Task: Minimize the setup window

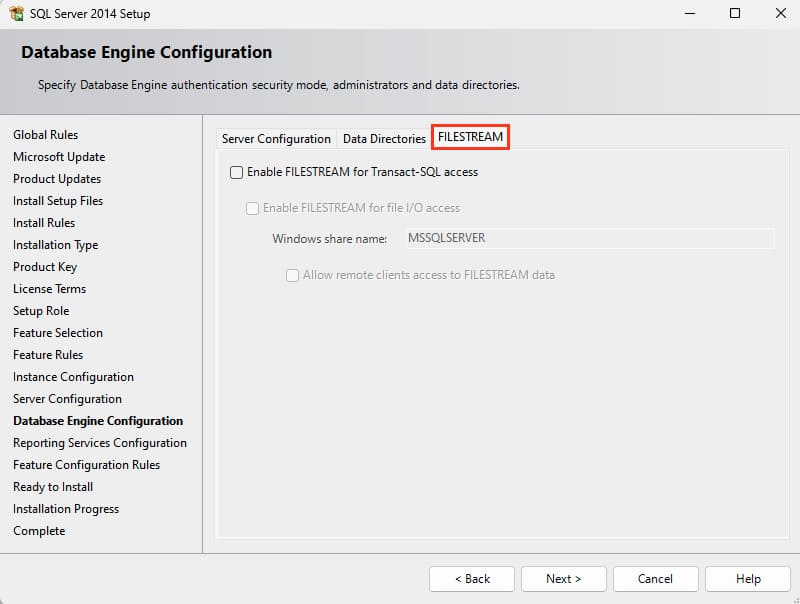Action: click(689, 14)
